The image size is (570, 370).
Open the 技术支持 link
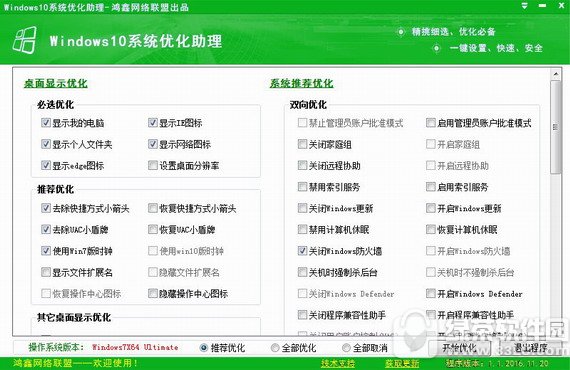337,363
